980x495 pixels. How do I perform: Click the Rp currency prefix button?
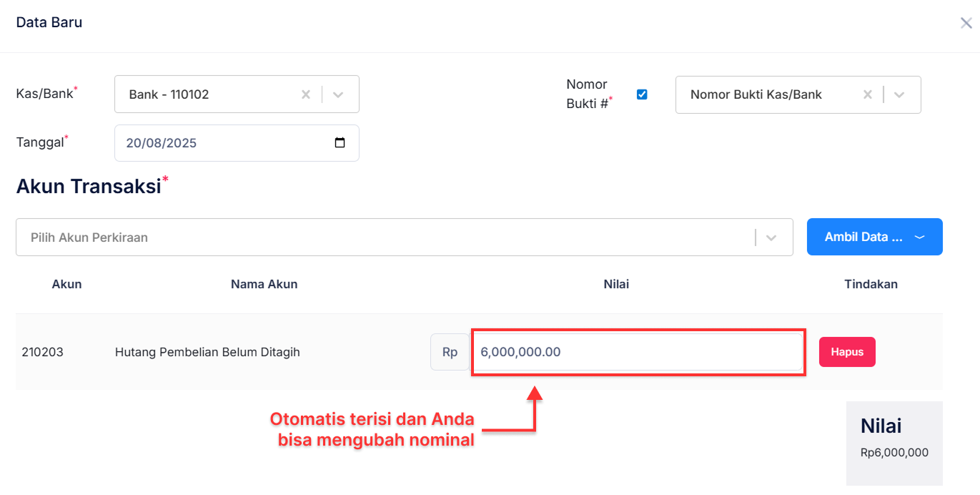450,351
